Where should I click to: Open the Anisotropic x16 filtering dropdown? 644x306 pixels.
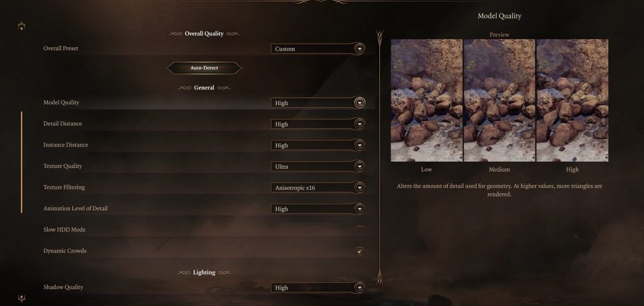click(x=318, y=188)
